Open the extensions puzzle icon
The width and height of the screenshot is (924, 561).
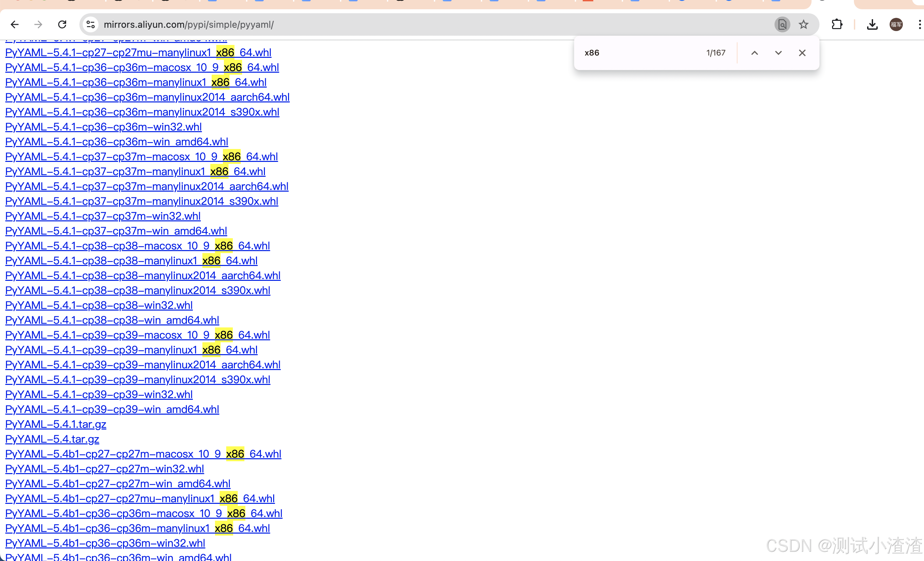(x=837, y=25)
